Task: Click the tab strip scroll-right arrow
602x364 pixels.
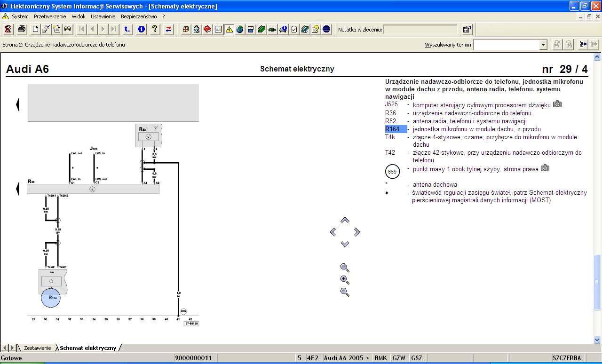Action: tap(12, 348)
